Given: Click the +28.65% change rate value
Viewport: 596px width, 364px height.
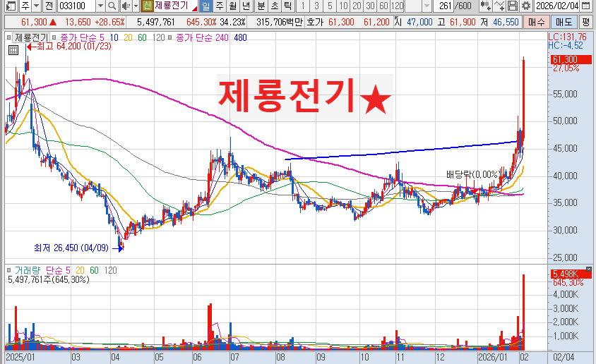Looking at the screenshot, I should click(x=109, y=22).
